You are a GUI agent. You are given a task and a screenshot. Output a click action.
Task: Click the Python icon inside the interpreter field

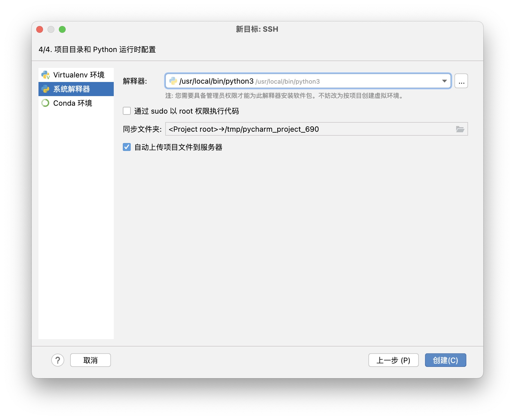pos(173,81)
